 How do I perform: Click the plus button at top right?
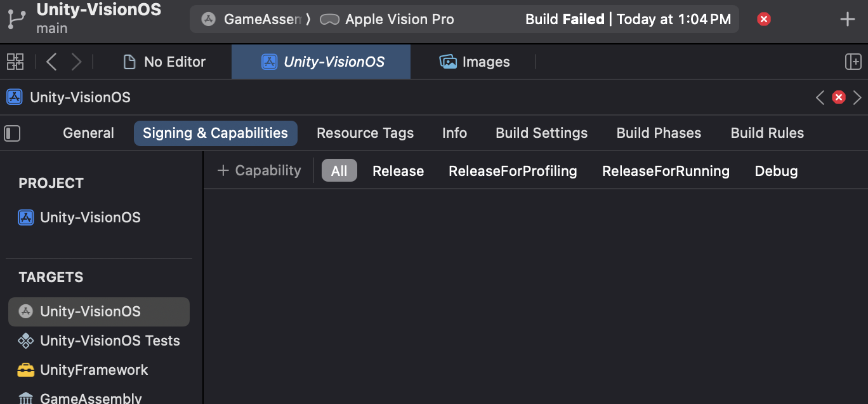click(x=847, y=19)
